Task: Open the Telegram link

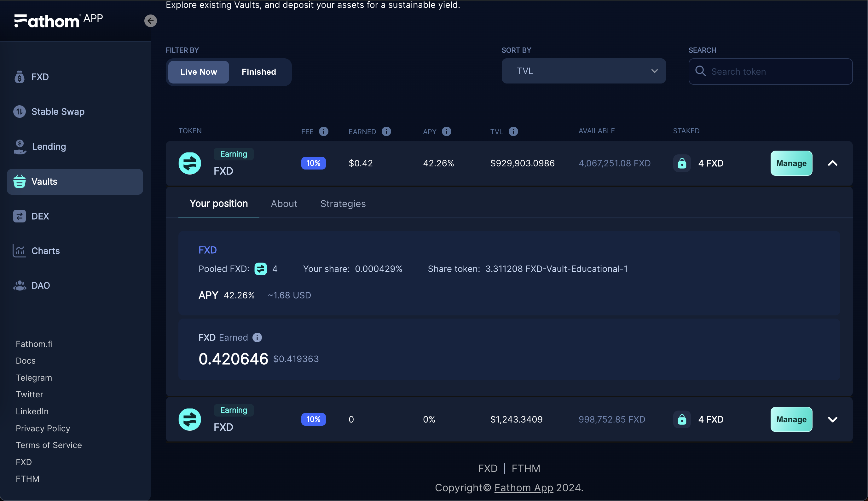Action: (x=34, y=377)
